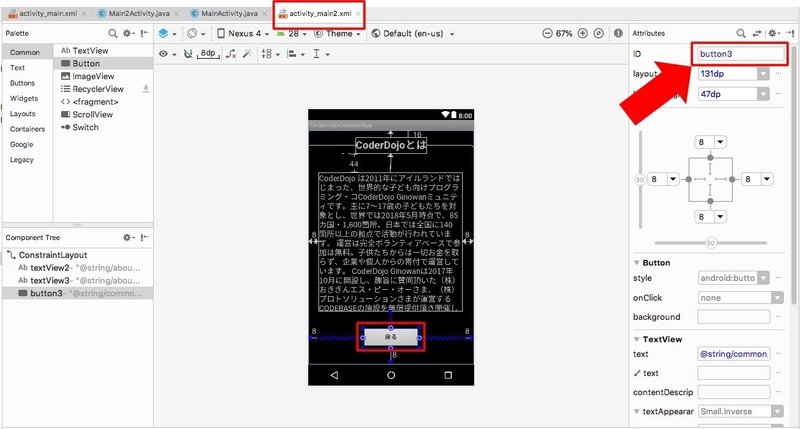This screenshot has width=800, height=429.
Task: Hide the Attributes panel
Action: click(790, 33)
